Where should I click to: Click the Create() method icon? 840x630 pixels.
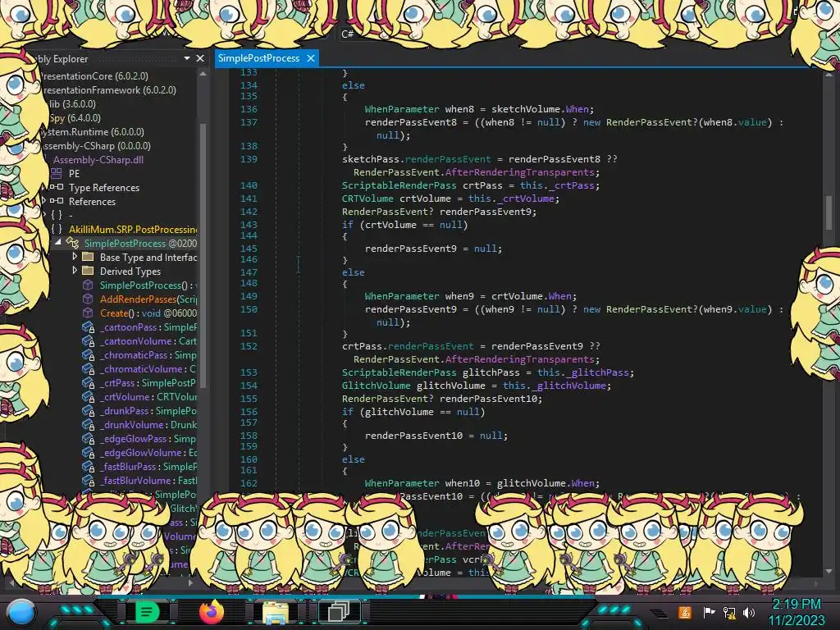[88, 313]
